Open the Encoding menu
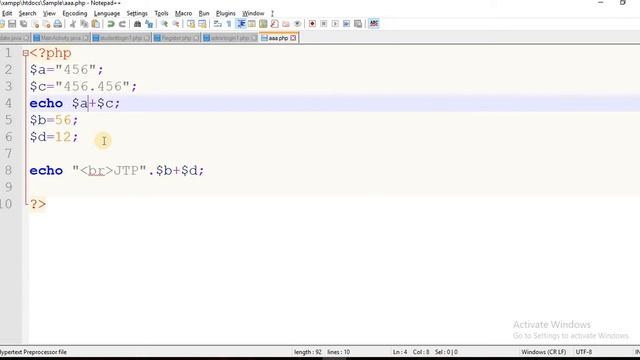 (75, 13)
